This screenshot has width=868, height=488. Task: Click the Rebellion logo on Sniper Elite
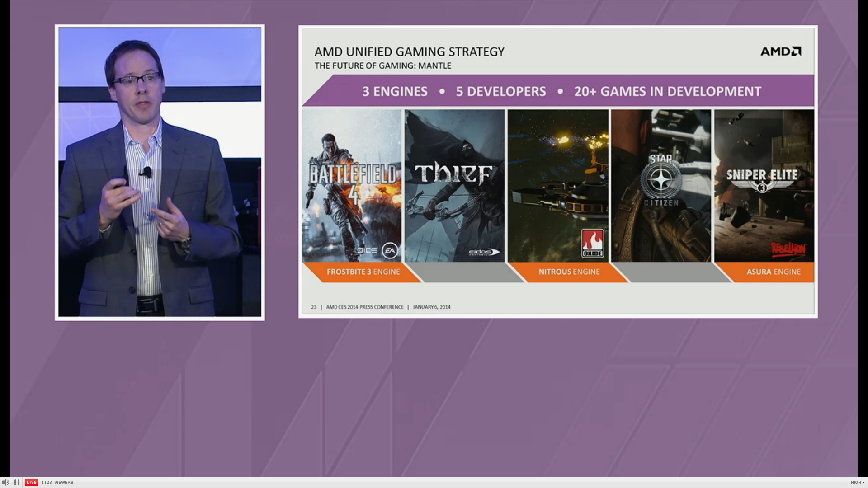point(788,249)
